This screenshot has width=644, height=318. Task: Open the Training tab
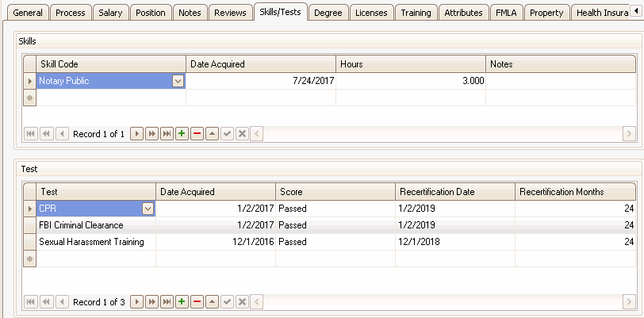click(x=416, y=13)
